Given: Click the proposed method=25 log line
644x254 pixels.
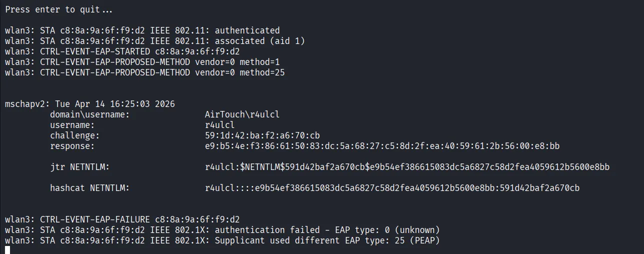Looking at the screenshot, I should coord(145,72).
